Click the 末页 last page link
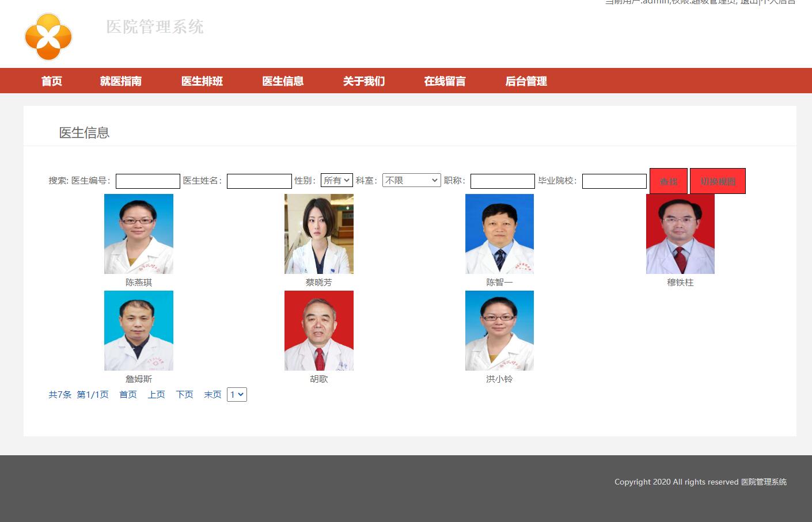 pyautogui.click(x=213, y=394)
